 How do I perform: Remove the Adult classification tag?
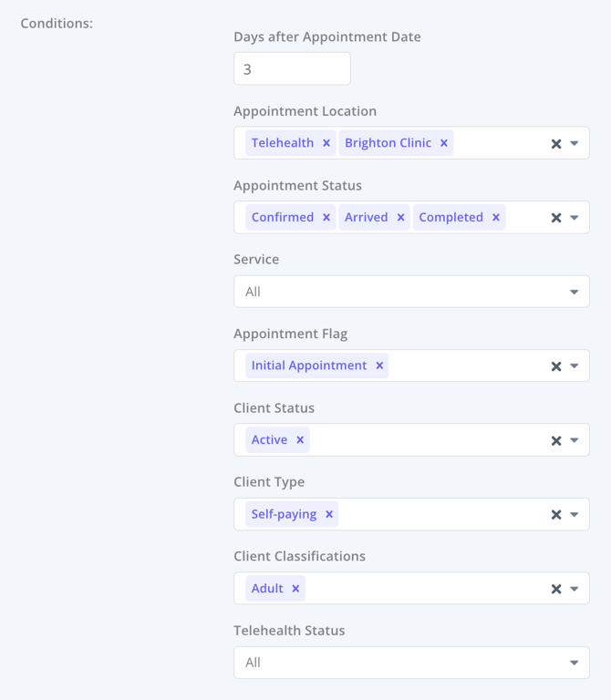295,589
